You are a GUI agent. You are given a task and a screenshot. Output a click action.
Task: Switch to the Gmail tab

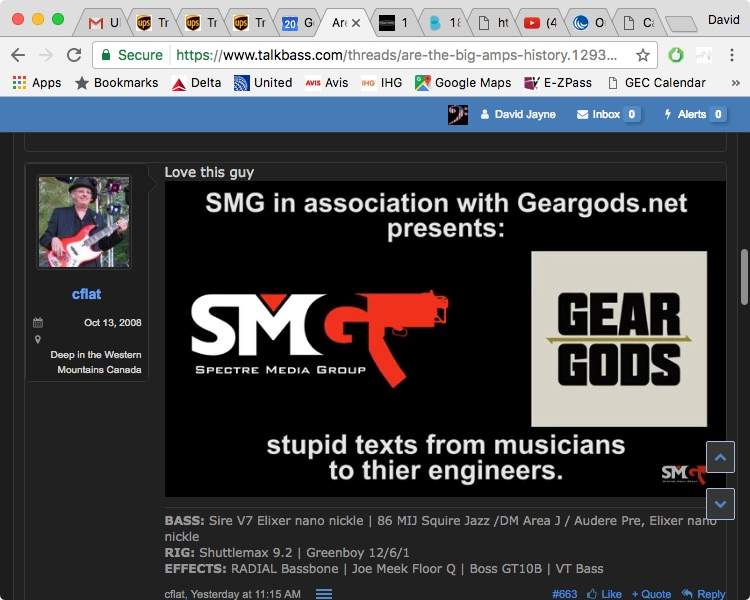point(103,22)
